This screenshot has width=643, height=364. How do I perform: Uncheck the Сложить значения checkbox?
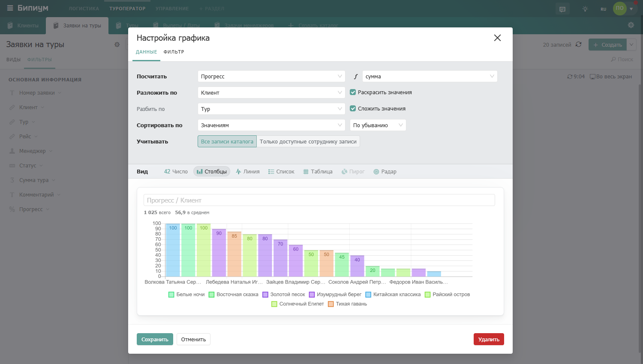pyautogui.click(x=353, y=108)
